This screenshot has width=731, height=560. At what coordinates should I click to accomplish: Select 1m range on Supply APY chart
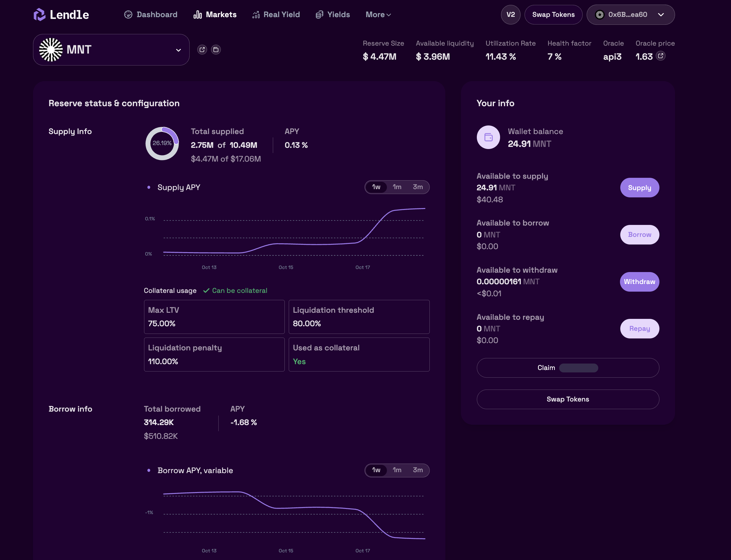397,187
